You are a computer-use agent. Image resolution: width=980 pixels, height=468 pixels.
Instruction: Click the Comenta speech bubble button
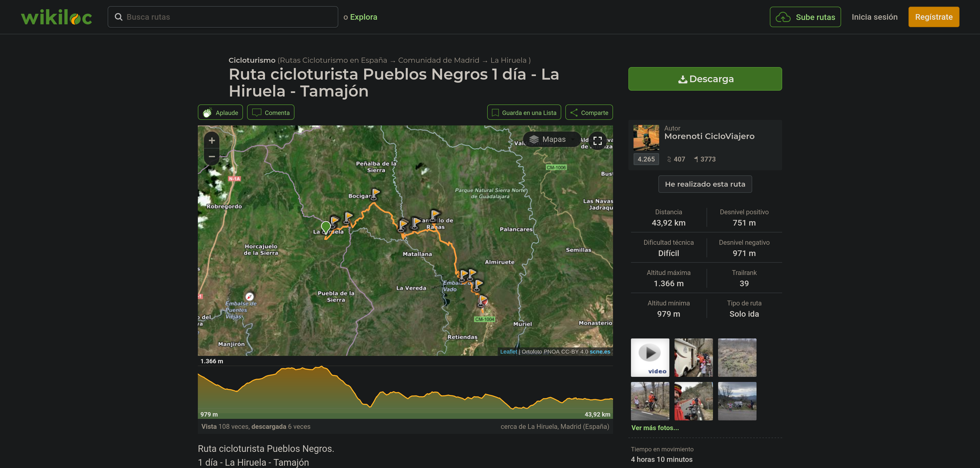(x=270, y=113)
